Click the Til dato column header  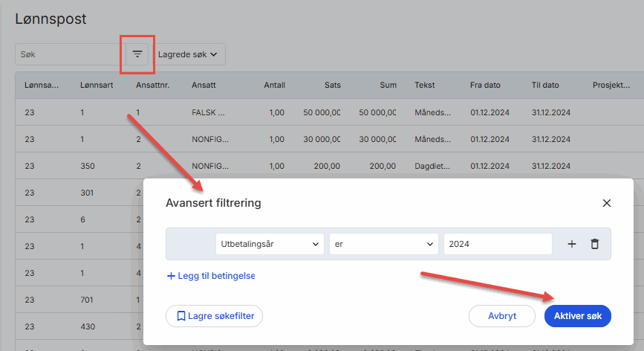point(546,86)
